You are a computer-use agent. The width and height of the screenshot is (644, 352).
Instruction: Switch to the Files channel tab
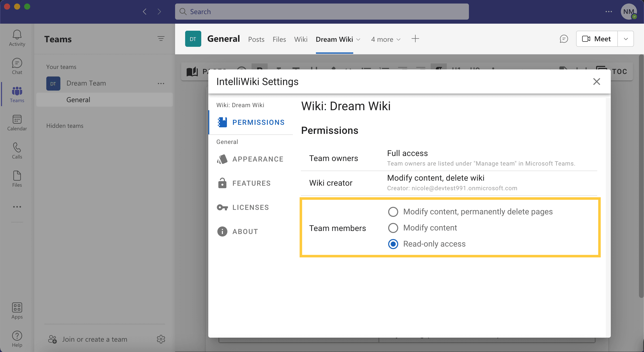point(279,40)
